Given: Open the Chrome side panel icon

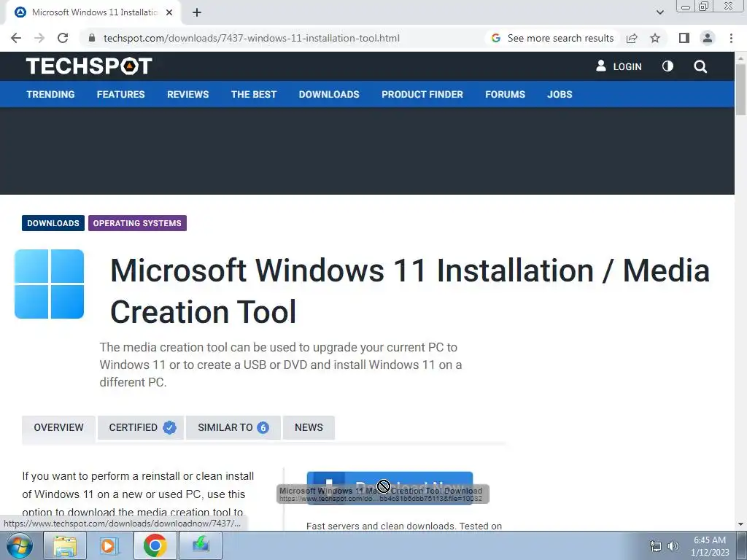Looking at the screenshot, I should pyautogui.click(x=684, y=38).
